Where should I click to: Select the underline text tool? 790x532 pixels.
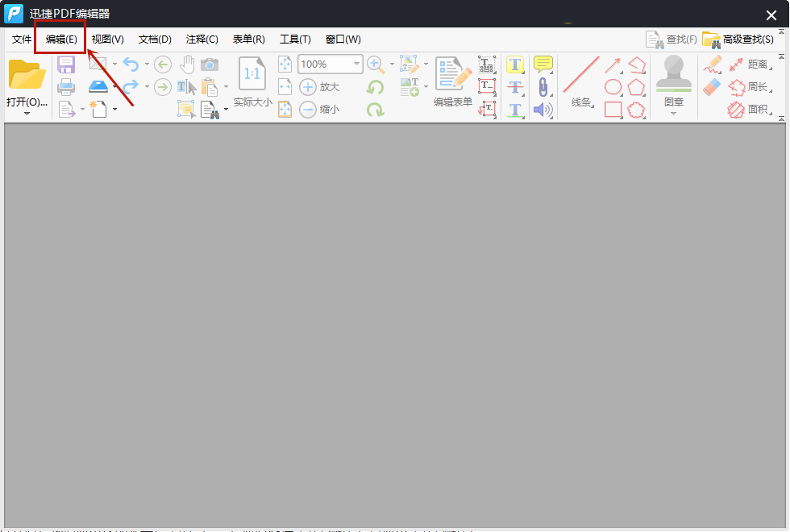click(515, 110)
